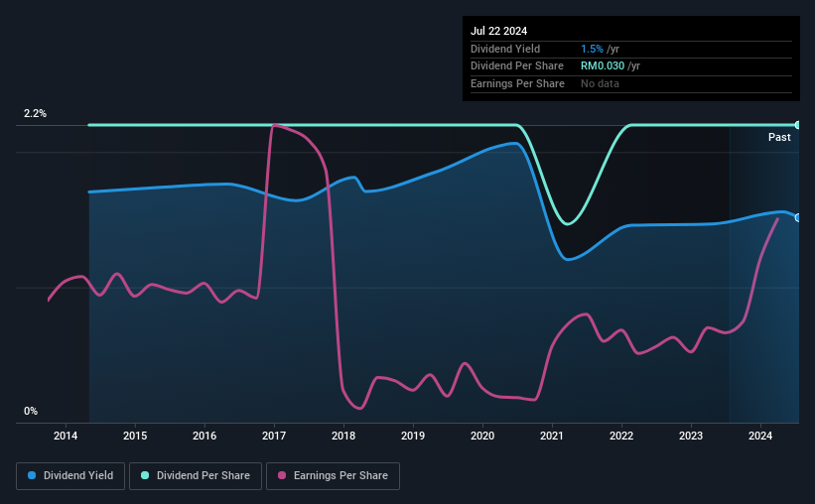This screenshot has height=504, width=815.
Task: Click the 2024 x-axis label
Action: pos(759,436)
